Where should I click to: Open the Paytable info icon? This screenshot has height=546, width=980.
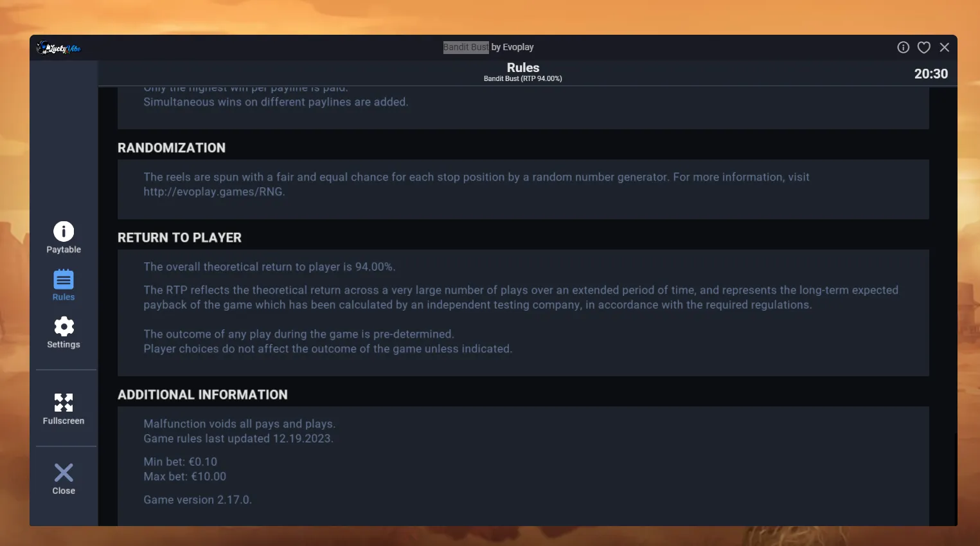click(64, 232)
